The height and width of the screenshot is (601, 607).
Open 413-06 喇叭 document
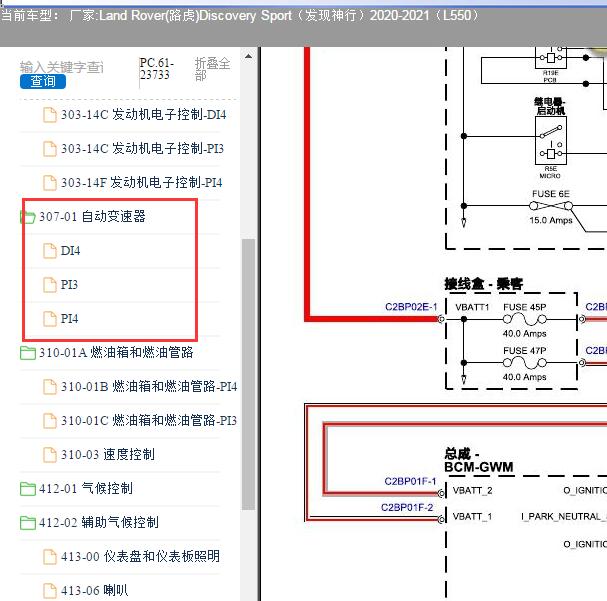click(94, 591)
